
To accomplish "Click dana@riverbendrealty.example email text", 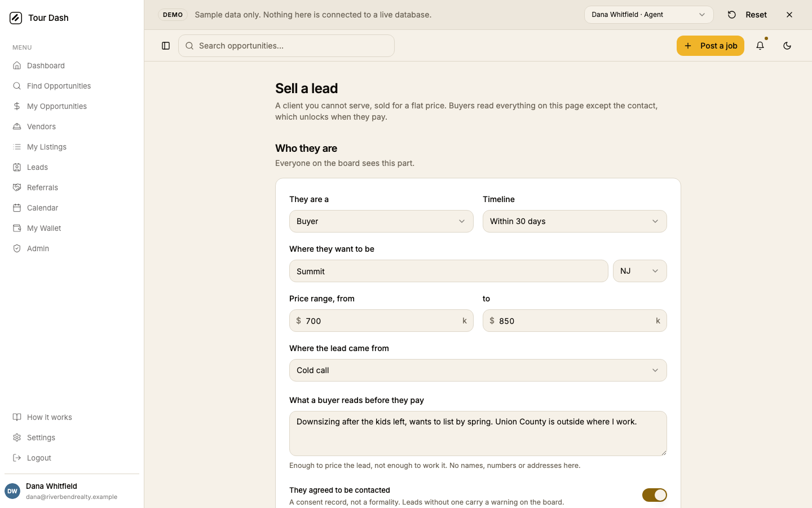I will [72, 497].
